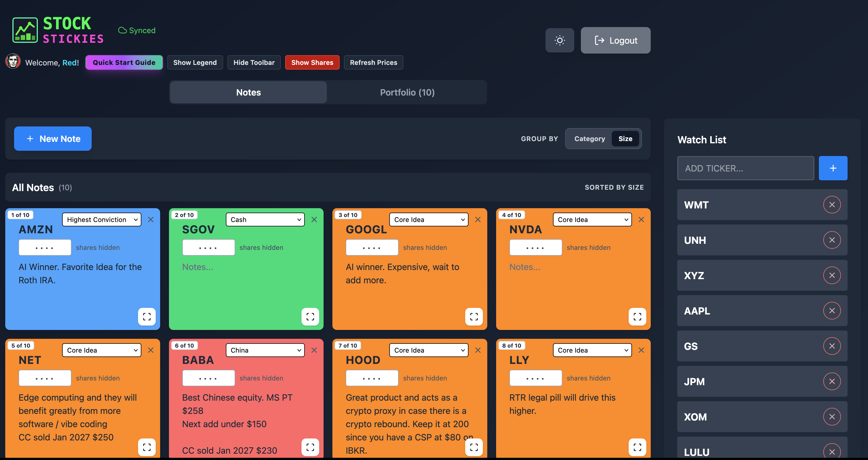Viewport: 868px width, 460px height.
Task: Expand the SGOV note to fullscreen
Action: point(310,316)
